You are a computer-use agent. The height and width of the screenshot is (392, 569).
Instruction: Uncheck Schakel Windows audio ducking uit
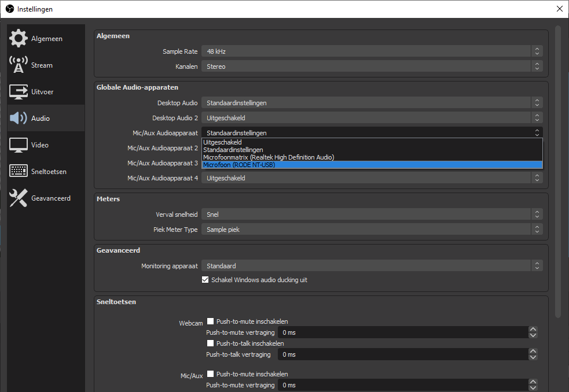205,279
